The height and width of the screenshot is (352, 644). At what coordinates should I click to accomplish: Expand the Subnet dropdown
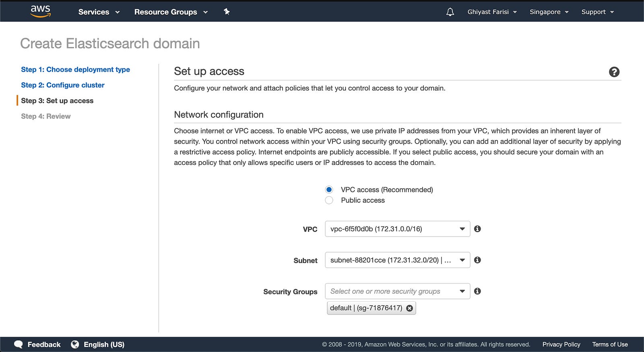pyautogui.click(x=397, y=260)
